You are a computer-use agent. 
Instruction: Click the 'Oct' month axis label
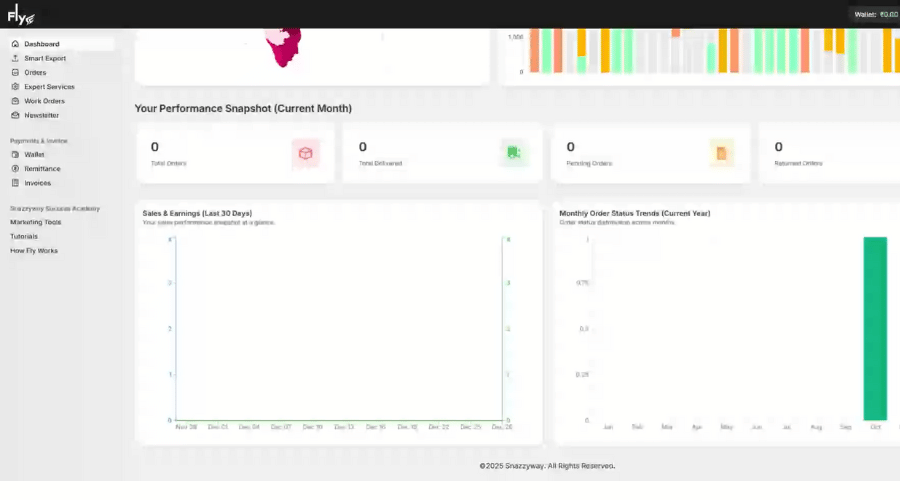(x=875, y=427)
